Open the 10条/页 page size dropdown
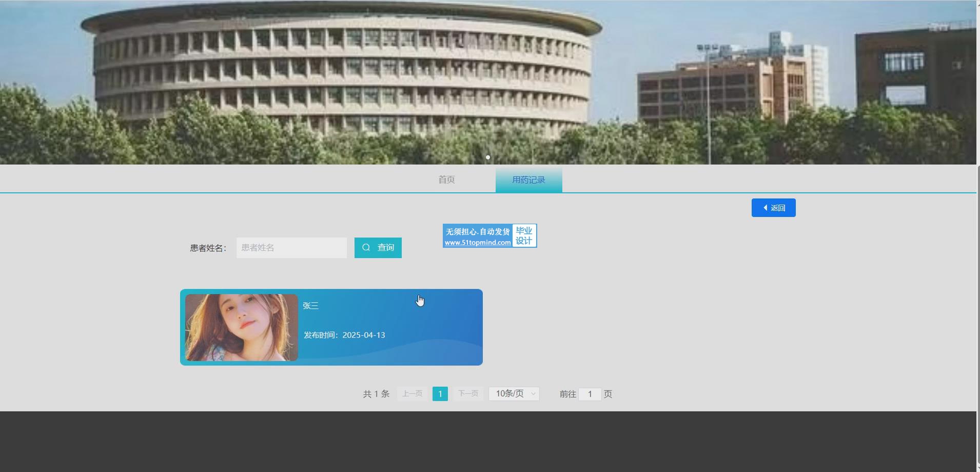980x472 pixels. coord(514,394)
